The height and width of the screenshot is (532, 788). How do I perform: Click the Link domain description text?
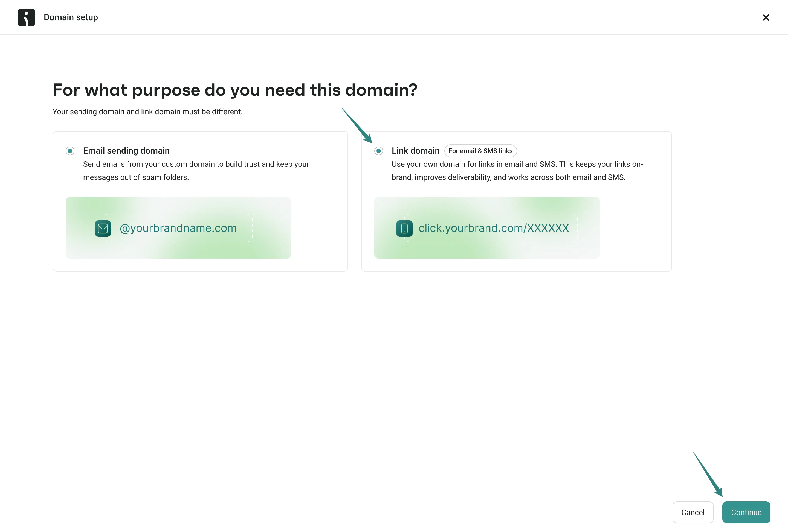pyautogui.click(x=517, y=171)
